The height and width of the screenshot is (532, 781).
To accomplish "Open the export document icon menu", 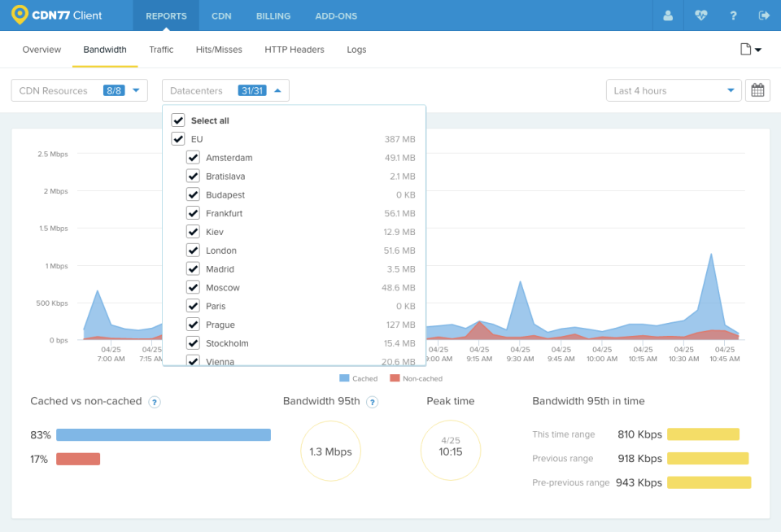I will 750,50.
